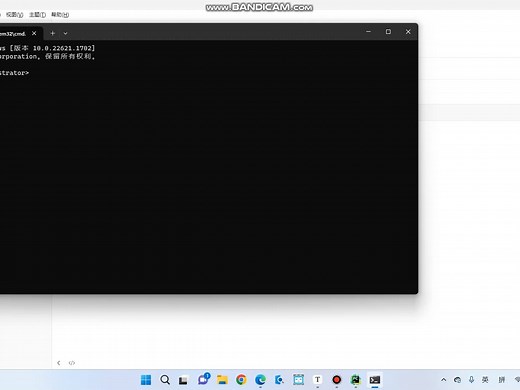Click the version text '10.0.22621.1702'
520x390 pixels.
coord(62,48)
